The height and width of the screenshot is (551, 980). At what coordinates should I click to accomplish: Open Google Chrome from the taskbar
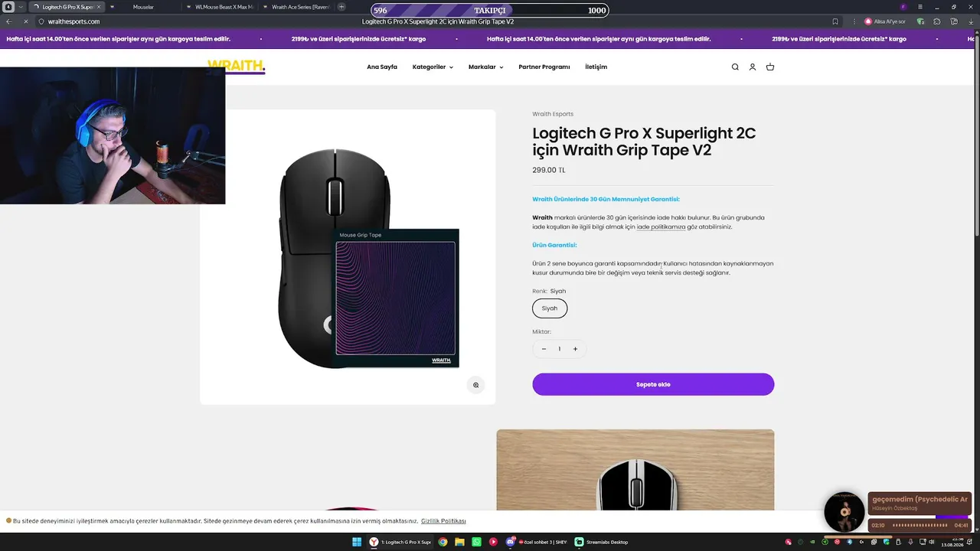point(443,542)
